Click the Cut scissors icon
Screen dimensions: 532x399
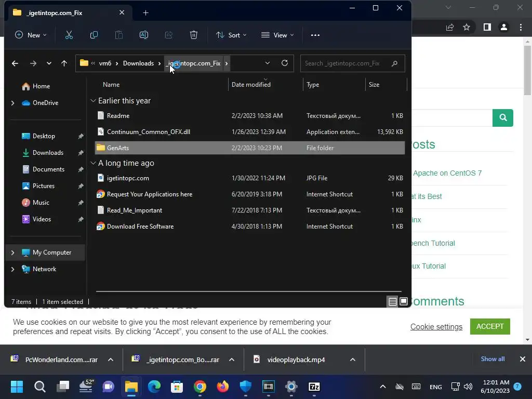click(x=69, y=35)
